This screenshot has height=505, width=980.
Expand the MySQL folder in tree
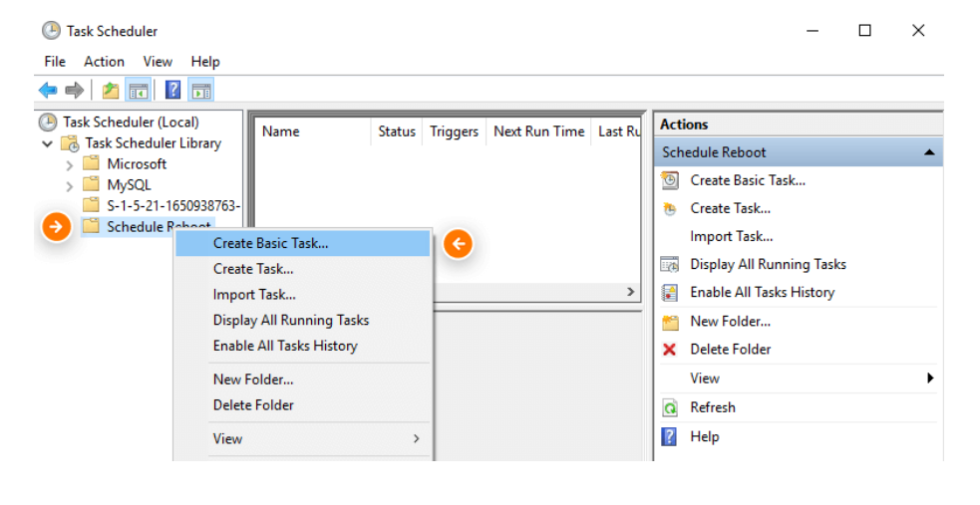click(x=69, y=185)
